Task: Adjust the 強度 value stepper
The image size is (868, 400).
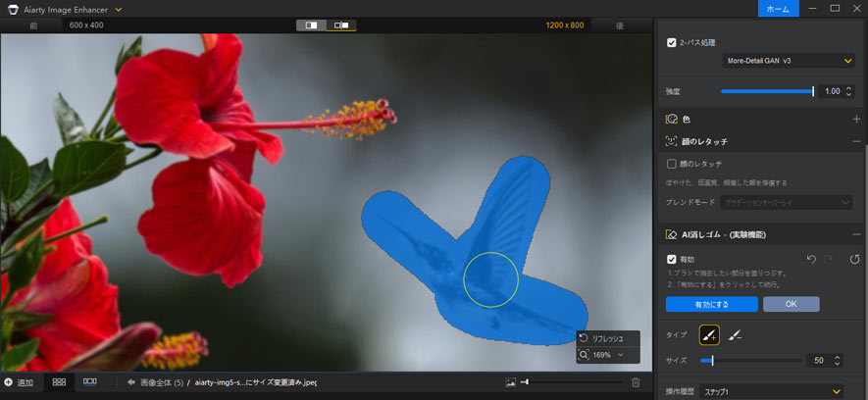Action: pos(849,91)
